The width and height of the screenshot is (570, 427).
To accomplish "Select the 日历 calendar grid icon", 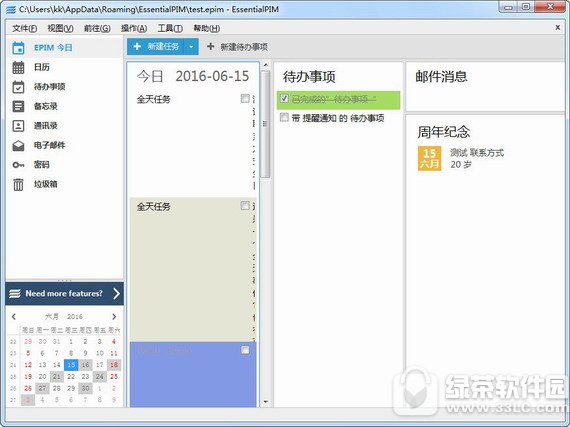I will [18, 67].
